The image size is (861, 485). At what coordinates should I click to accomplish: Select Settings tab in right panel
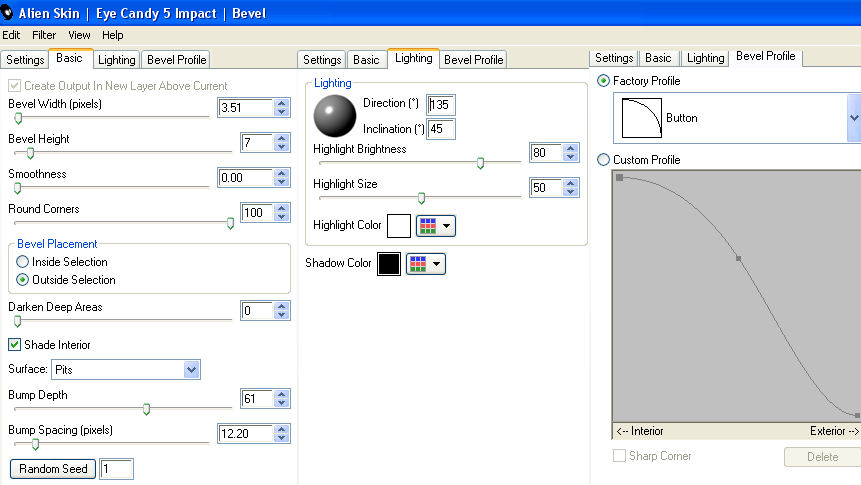pos(614,58)
